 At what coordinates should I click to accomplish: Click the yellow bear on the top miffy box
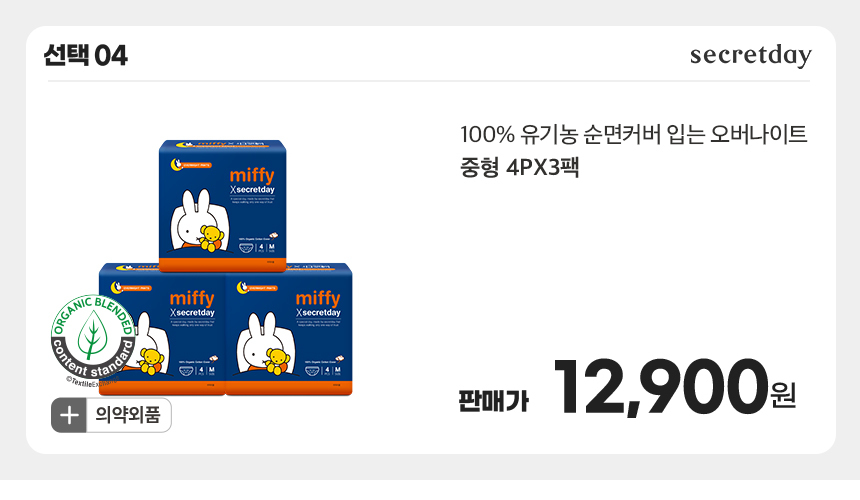(x=211, y=238)
